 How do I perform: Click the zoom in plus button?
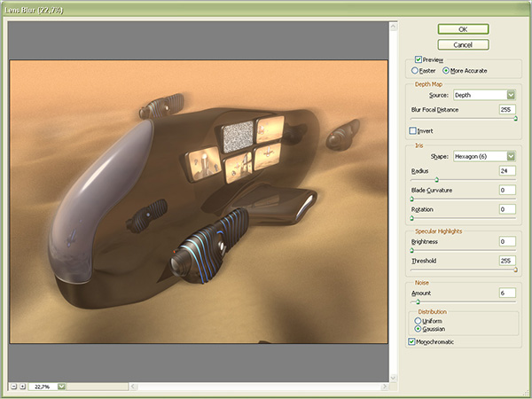pyautogui.click(x=23, y=387)
